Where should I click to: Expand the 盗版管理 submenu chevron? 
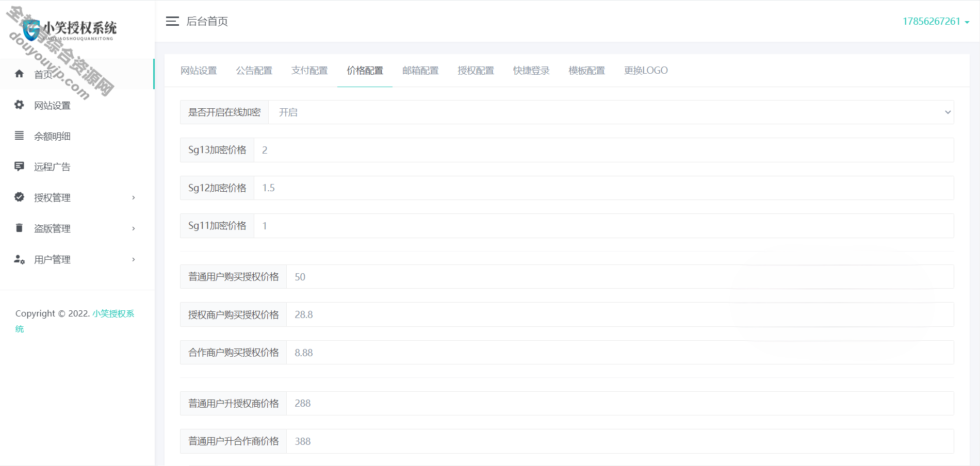[x=134, y=228]
